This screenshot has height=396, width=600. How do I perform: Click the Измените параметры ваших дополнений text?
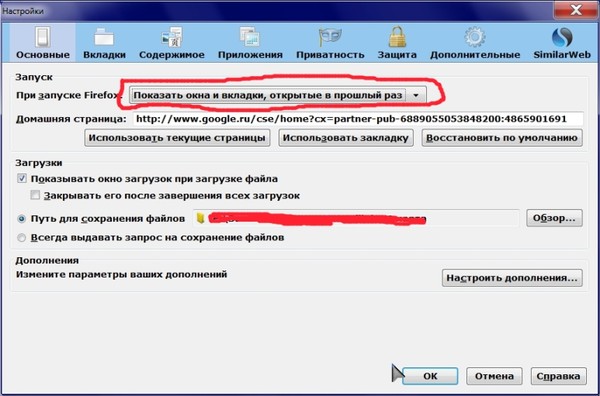(x=121, y=274)
